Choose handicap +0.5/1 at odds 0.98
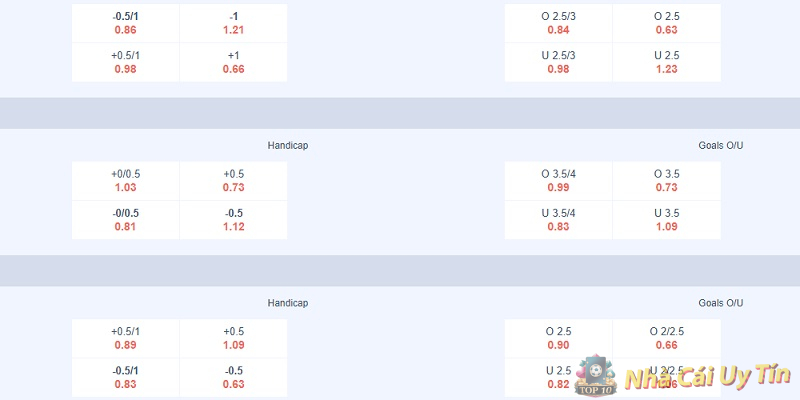 coord(126,62)
